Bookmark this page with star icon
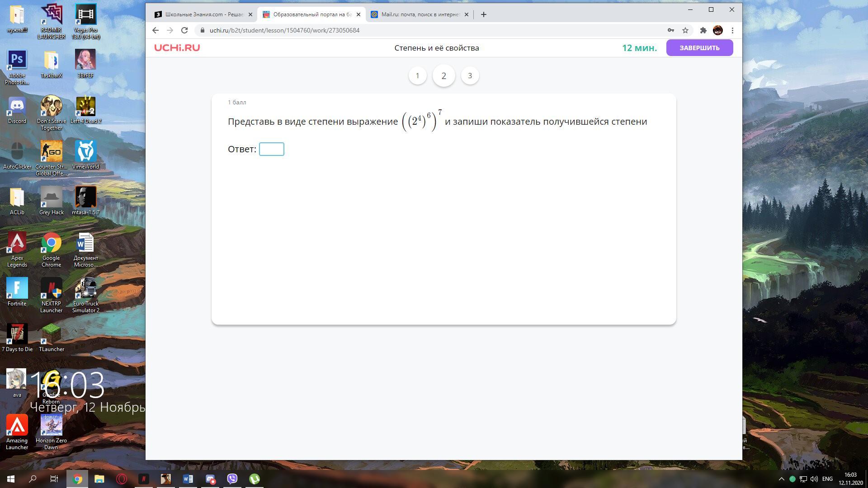The width and height of the screenshot is (868, 488). (x=685, y=30)
